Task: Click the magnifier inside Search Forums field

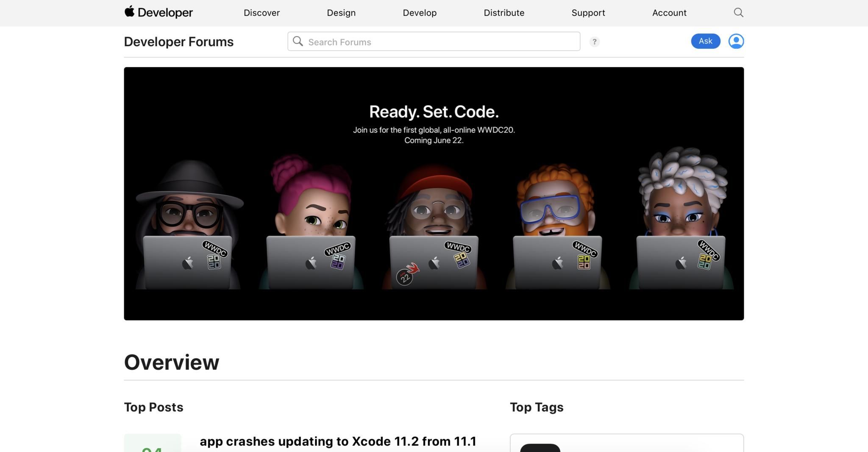Action: [x=298, y=41]
